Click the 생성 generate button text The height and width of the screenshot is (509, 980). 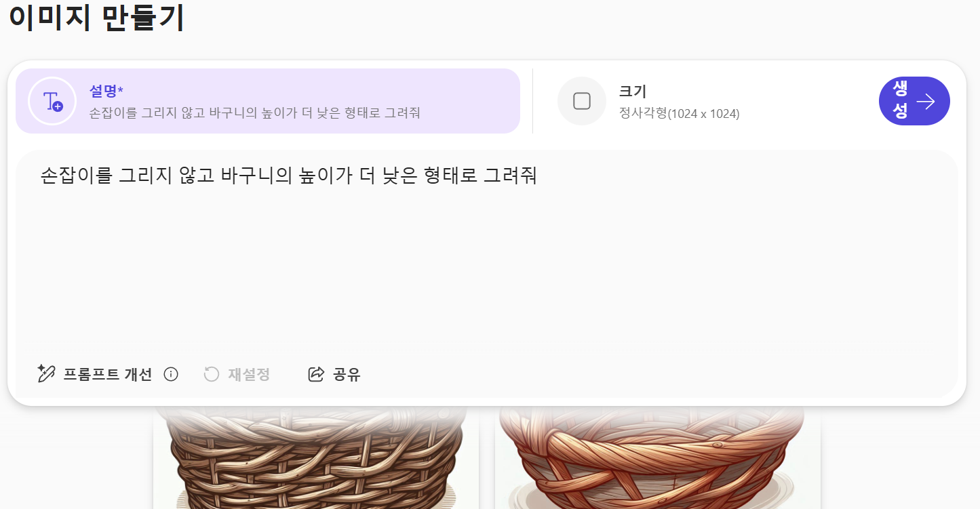click(900, 100)
